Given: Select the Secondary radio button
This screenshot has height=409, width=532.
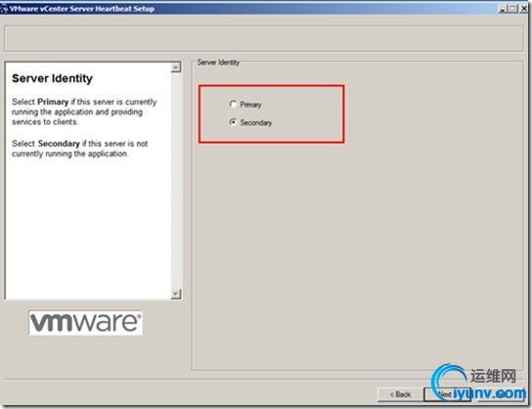Looking at the screenshot, I should click(233, 122).
